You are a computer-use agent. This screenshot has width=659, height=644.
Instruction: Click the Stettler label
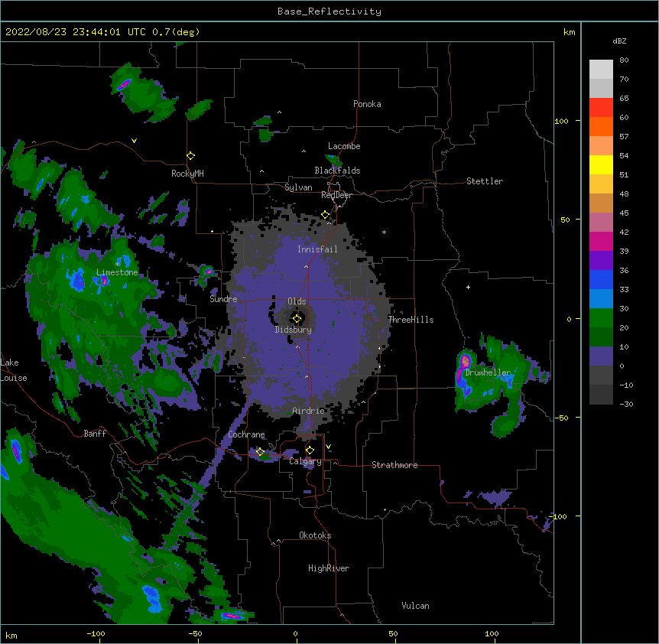pos(485,181)
